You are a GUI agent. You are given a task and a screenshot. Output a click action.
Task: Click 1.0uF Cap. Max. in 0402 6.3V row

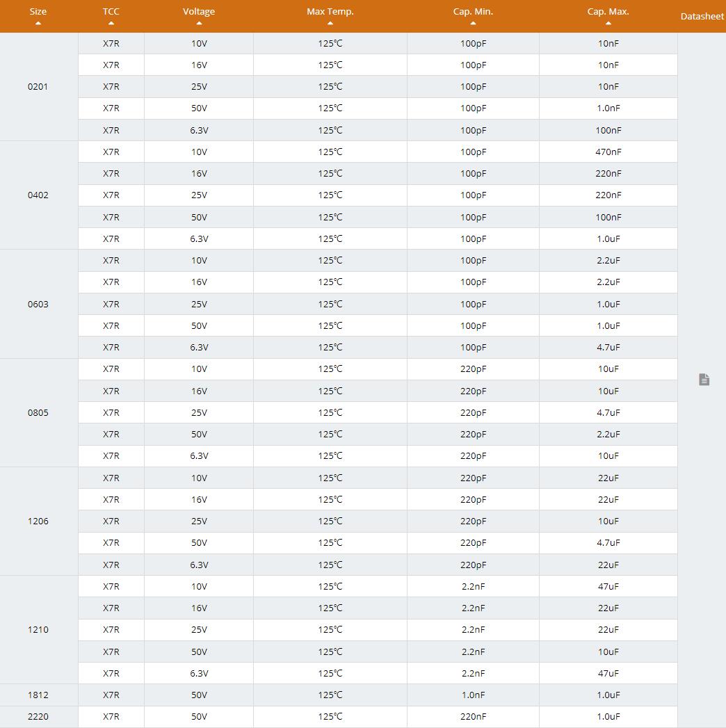608,238
